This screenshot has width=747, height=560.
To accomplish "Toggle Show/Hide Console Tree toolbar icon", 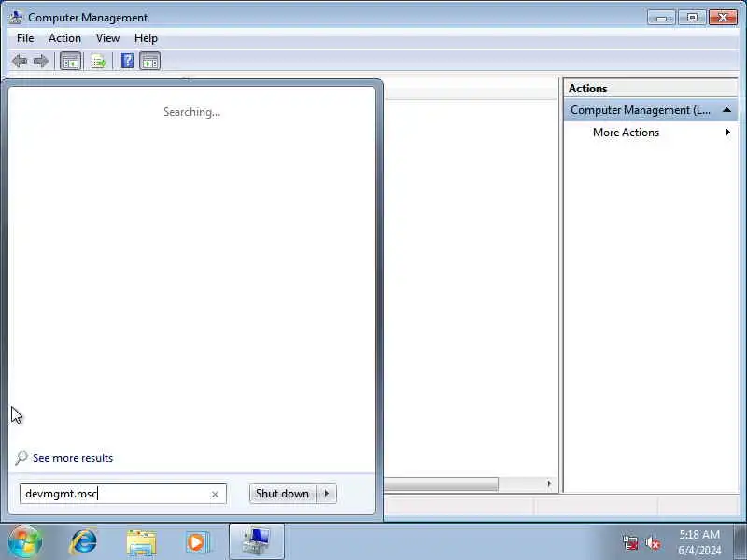I will [x=71, y=61].
